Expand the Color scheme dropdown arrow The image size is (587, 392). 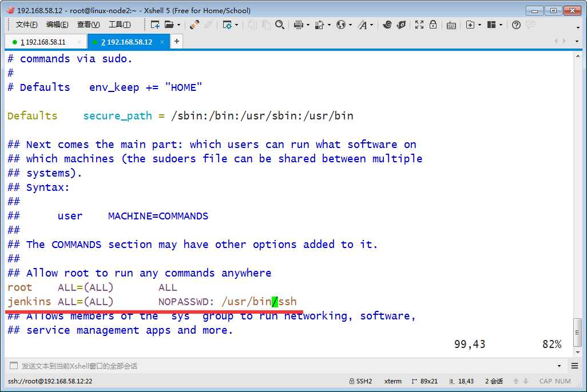pos(329,25)
